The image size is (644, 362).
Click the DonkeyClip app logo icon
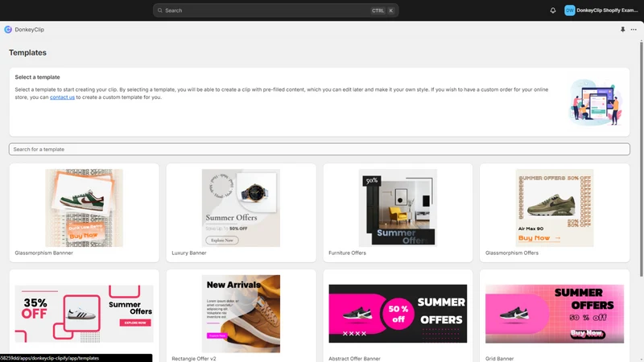(x=8, y=30)
